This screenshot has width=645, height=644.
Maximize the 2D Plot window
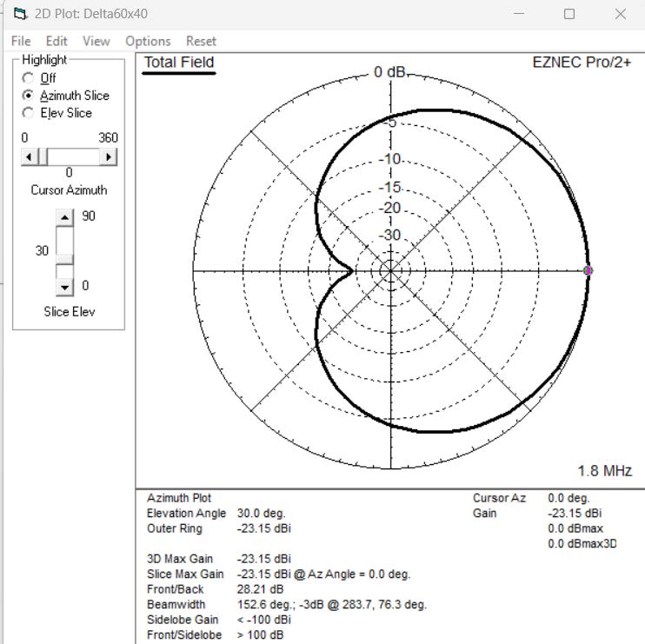point(569,14)
